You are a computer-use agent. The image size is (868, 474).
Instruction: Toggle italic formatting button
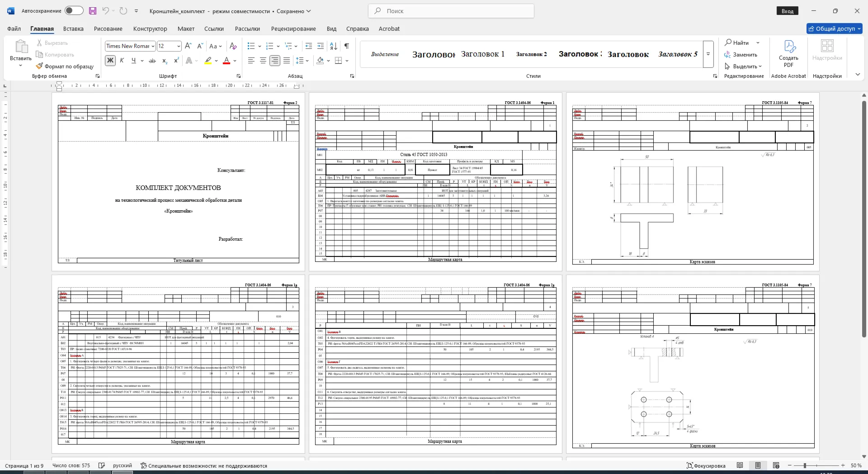pyautogui.click(x=122, y=61)
